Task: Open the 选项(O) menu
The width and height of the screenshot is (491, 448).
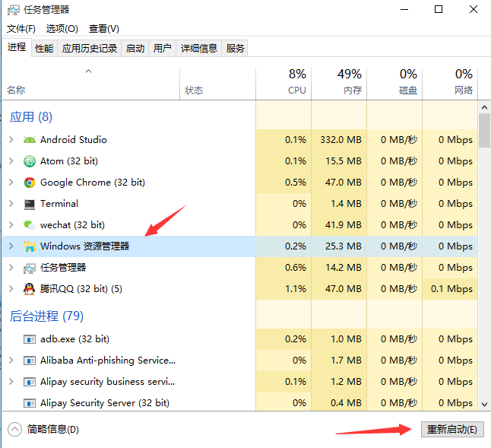Action: (62, 29)
